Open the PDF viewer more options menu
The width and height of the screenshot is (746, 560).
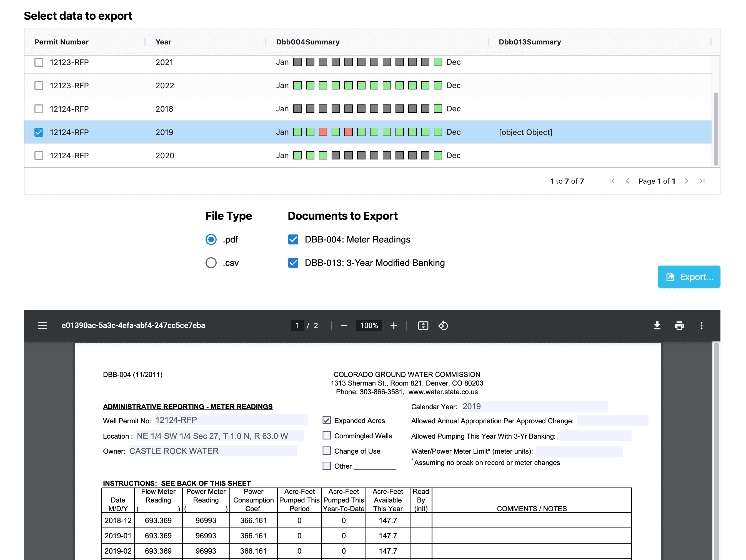coord(701,326)
